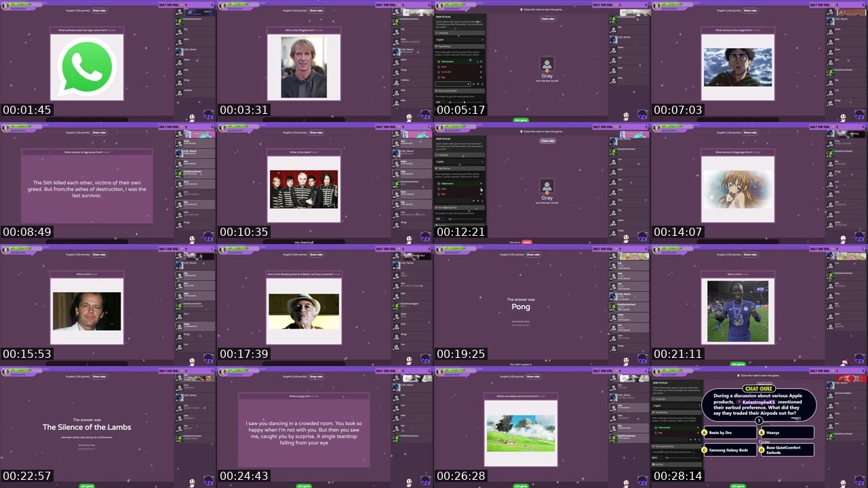Open English language dropdown in 00:28:14 frame
This screenshot has height=488, width=868.
click(677, 406)
